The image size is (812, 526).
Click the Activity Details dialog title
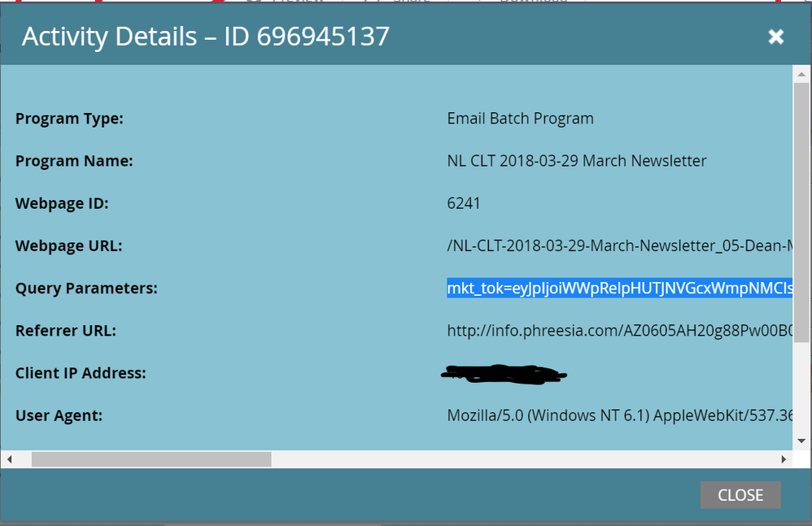tap(206, 37)
